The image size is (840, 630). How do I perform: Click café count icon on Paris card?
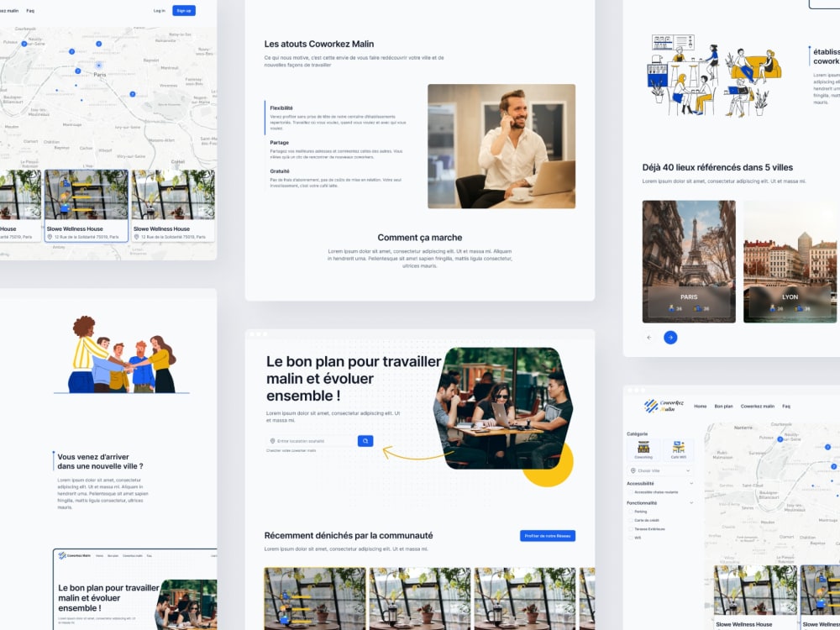coord(698,308)
